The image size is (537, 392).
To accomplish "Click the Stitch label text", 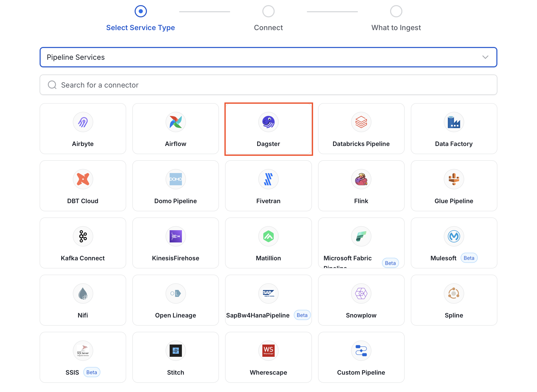I will click(x=176, y=372).
